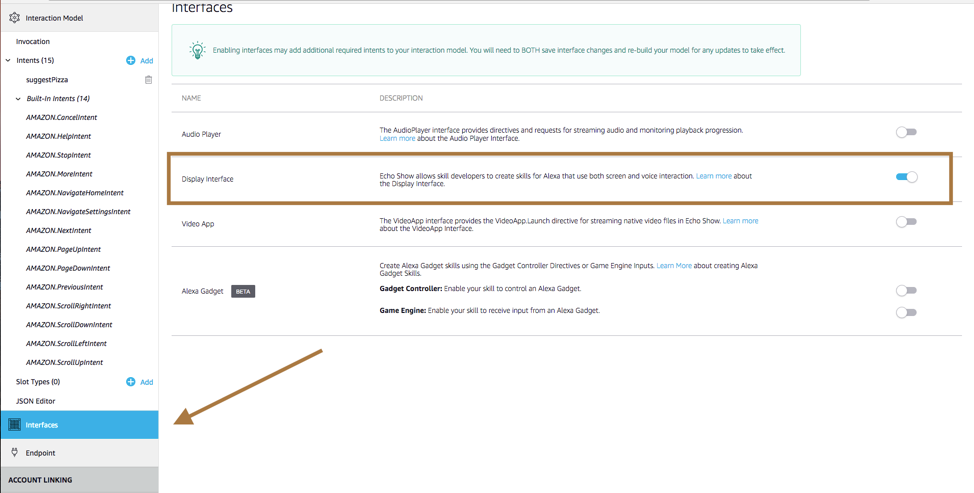The width and height of the screenshot is (974, 493).
Task: Click the plus icon beside Slot Types Add
Action: point(130,382)
